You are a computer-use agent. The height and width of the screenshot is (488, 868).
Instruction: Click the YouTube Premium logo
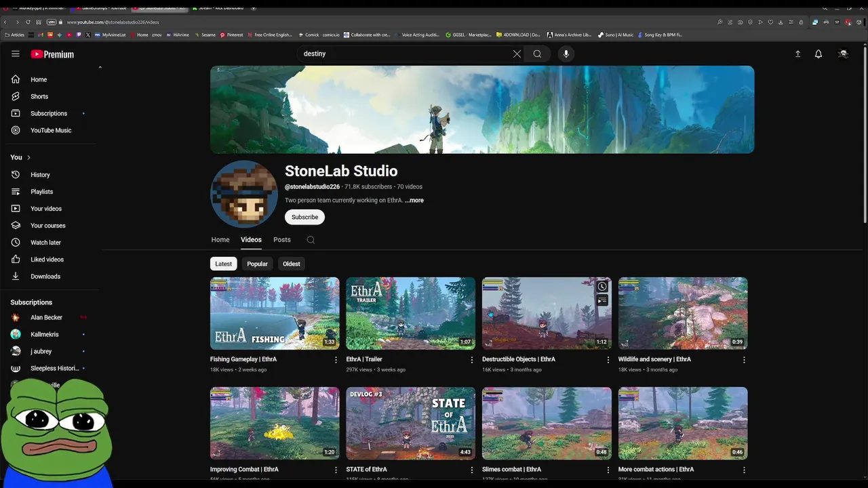pyautogui.click(x=52, y=54)
